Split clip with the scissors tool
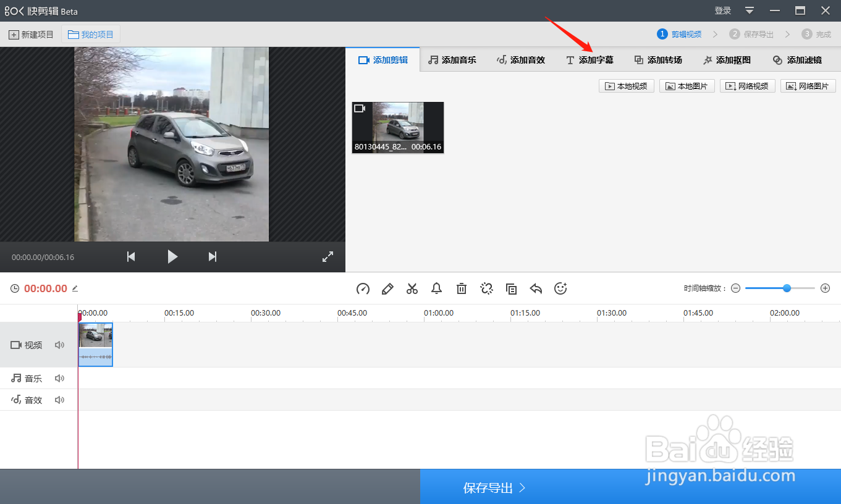Viewport: 841px width, 504px height. coord(412,288)
